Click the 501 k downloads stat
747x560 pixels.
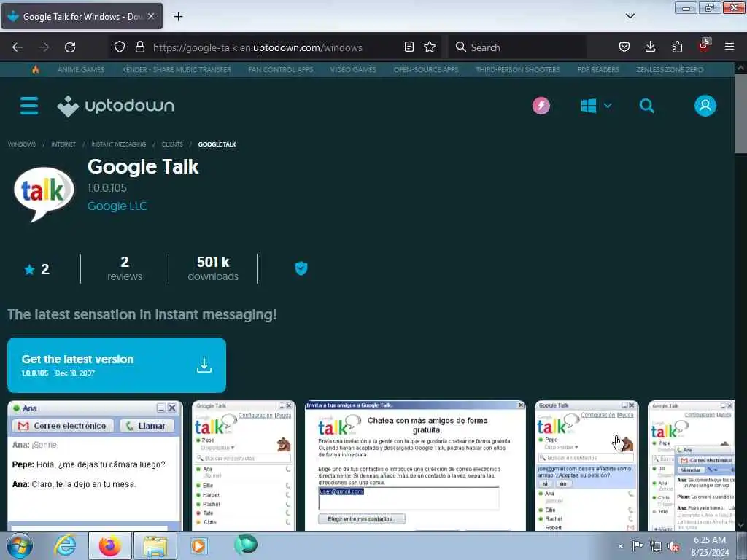(x=213, y=268)
